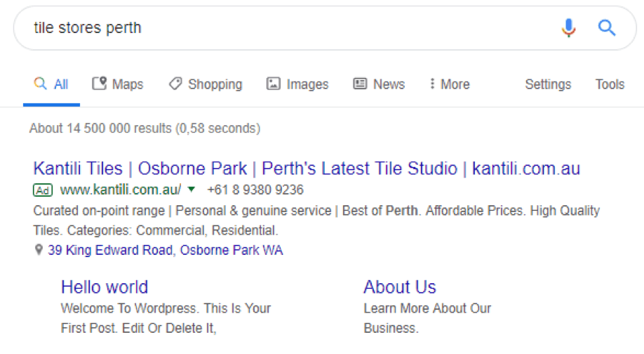Viewport: 644px width, 354px height.
Task: Click the Images picture icon
Action: coord(273,84)
